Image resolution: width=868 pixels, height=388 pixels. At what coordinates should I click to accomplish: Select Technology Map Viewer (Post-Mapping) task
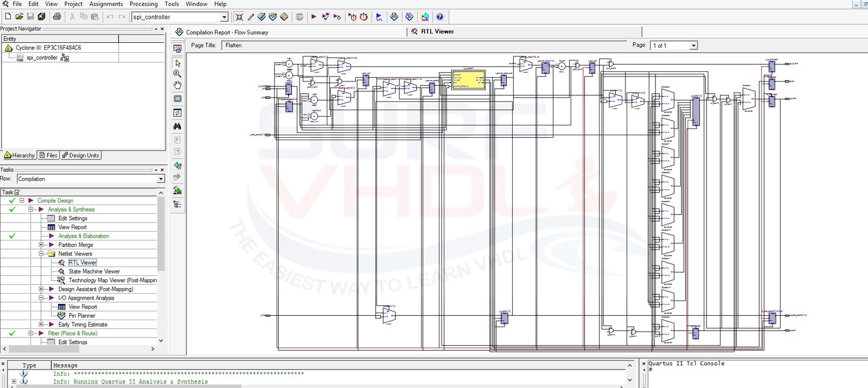[x=113, y=281]
